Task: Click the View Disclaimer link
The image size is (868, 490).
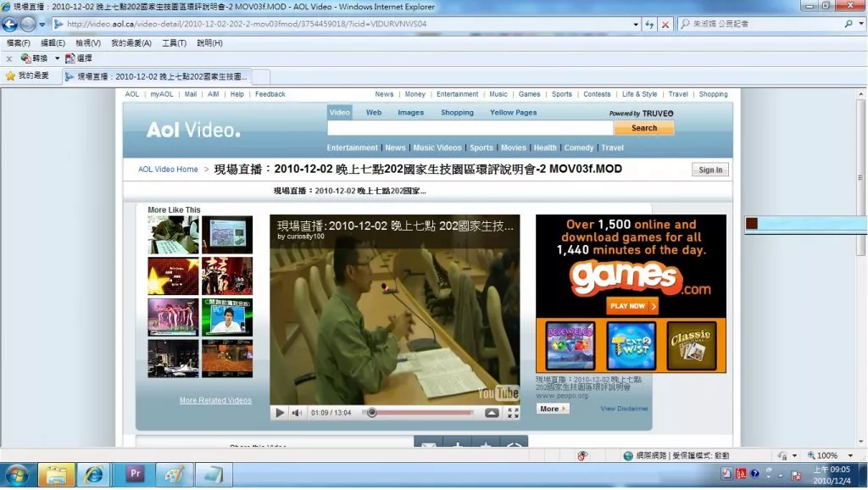Action: 625,409
